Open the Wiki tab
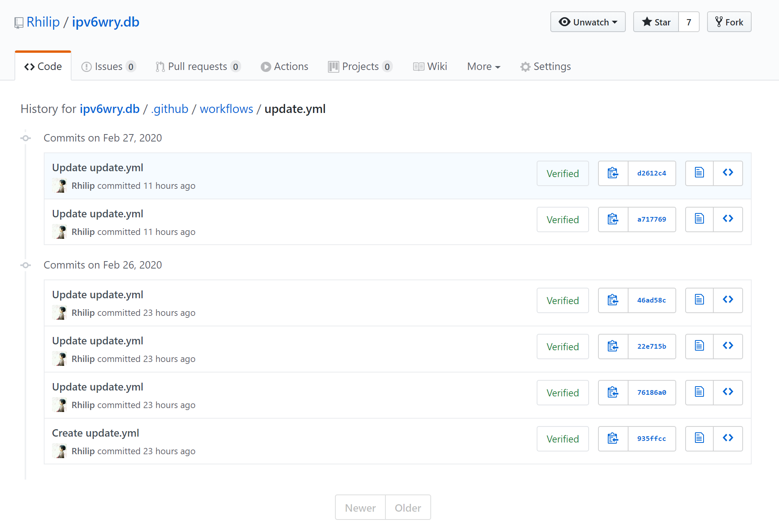The height and width of the screenshot is (532, 779). pyautogui.click(x=430, y=66)
